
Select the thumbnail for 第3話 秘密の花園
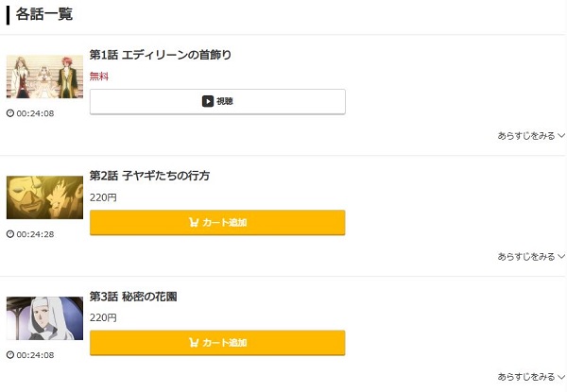pyautogui.click(x=44, y=318)
